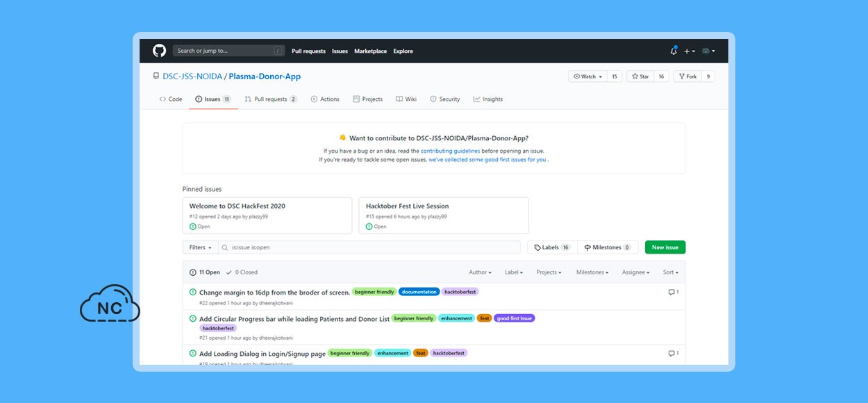Click enhancement label on Loading Dialog issue
Image resolution: width=868 pixels, height=403 pixels.
(x=393, y=353)
